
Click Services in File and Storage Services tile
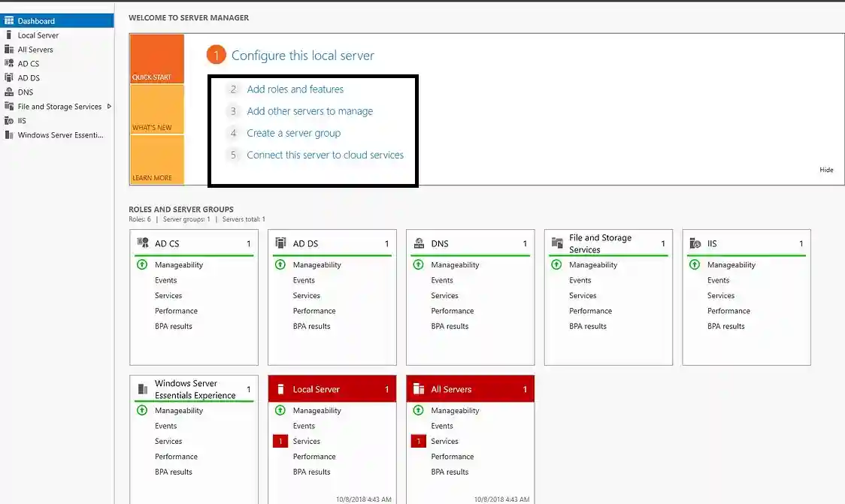[x=583, y=295]
